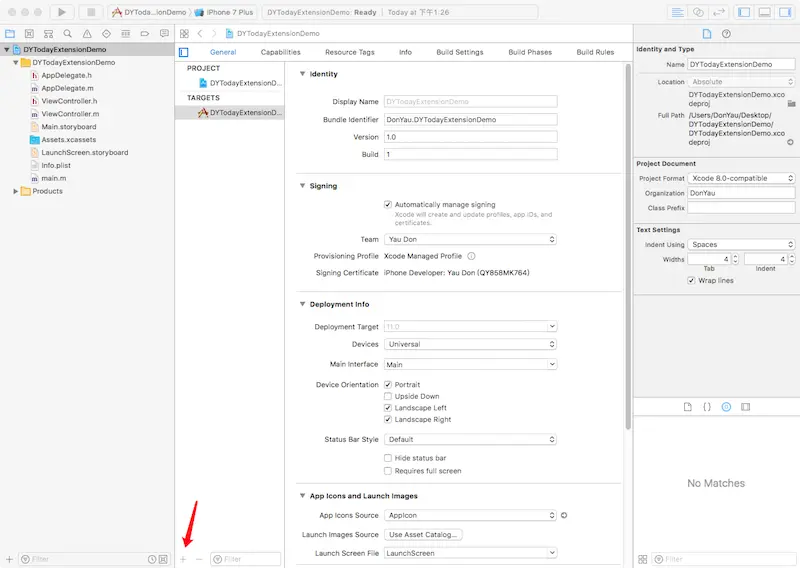Switch to Version editor
This screenshot has height=568, width=800.
coord(719,12)
